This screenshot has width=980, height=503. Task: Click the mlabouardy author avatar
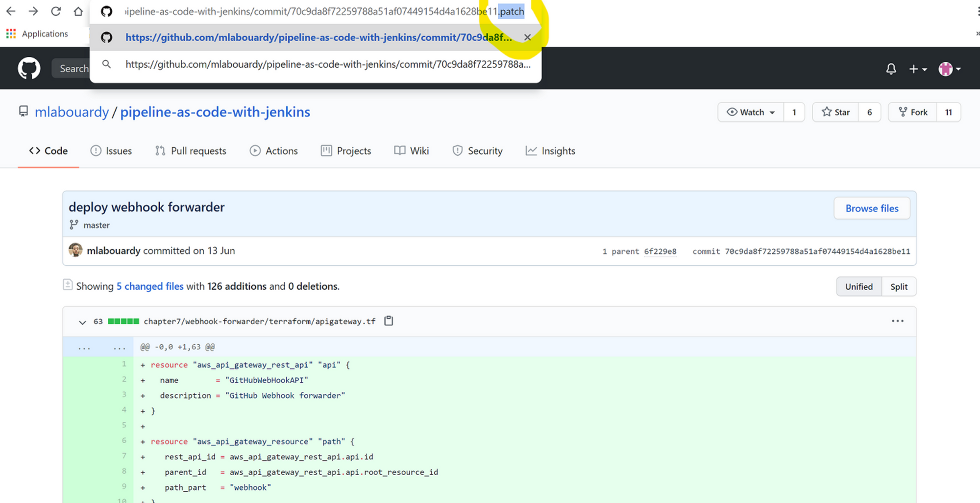(75, 250)
